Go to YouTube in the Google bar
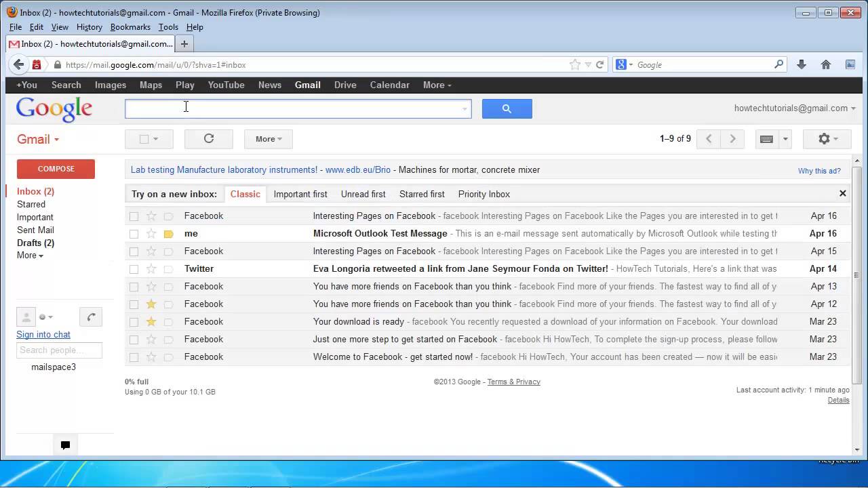The width and height of the screenshot is (868, 488). coord(226,85)
